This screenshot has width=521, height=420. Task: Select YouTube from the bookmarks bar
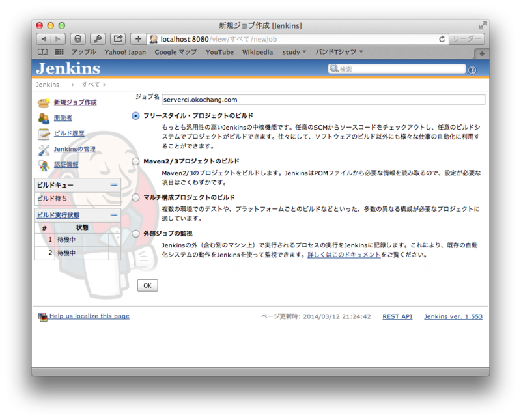219,52
